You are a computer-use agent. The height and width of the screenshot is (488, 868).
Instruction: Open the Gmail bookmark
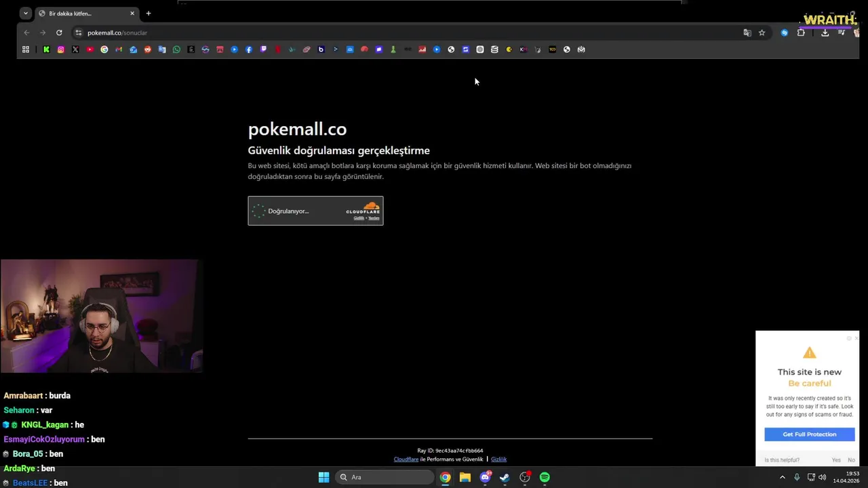point(119,49)
